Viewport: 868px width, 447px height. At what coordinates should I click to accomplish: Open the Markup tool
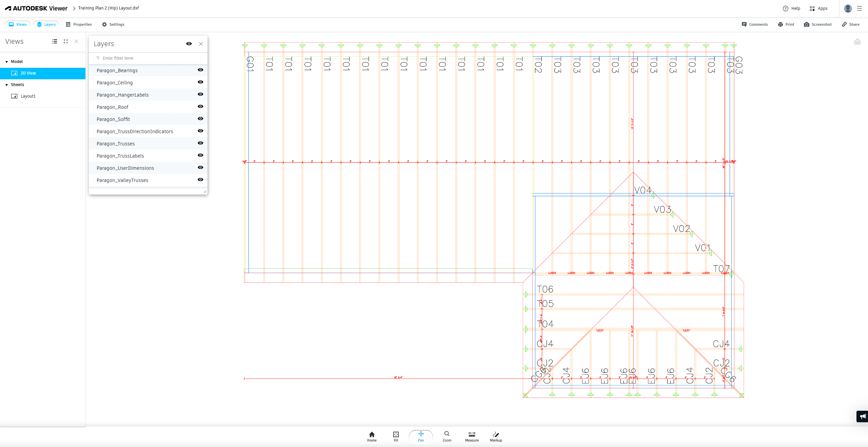[x=496, y=436]
